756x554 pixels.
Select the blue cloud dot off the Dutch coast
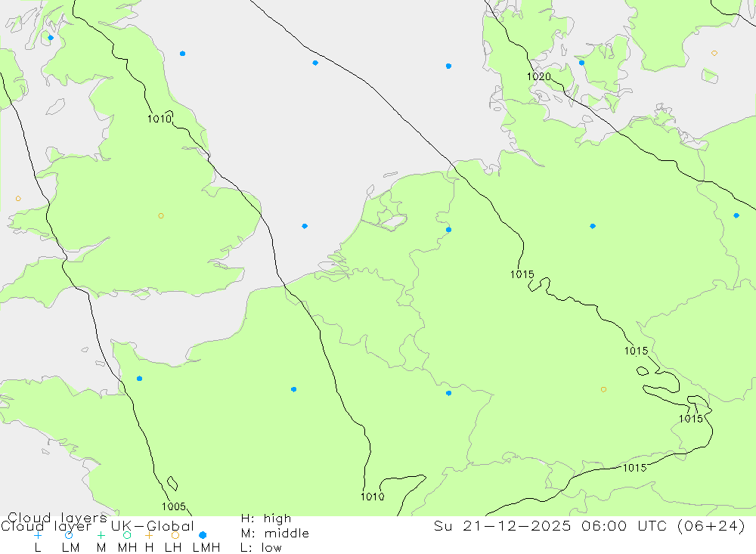click(x=305, y=226)
